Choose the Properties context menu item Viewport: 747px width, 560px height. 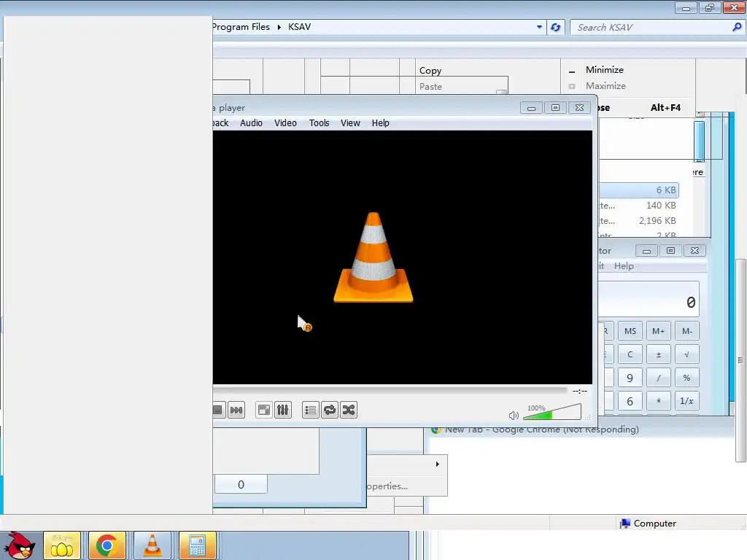pyautogui.click(x=388, y=486)
